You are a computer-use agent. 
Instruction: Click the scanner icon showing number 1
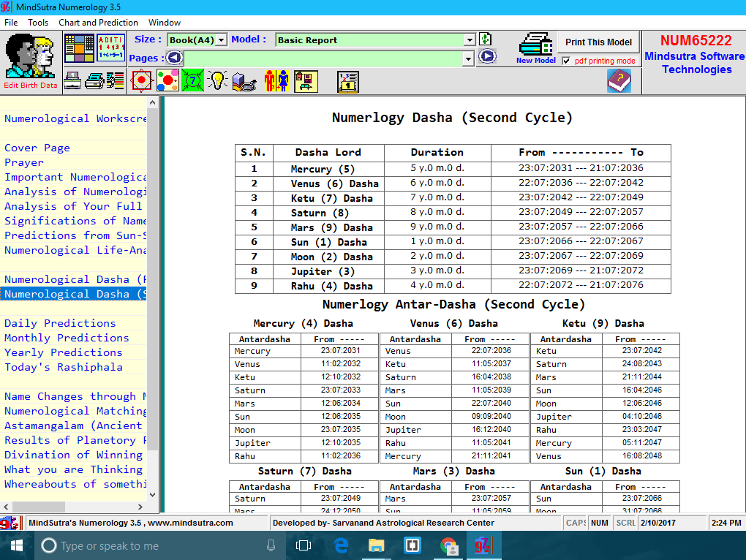pos(73,81)
